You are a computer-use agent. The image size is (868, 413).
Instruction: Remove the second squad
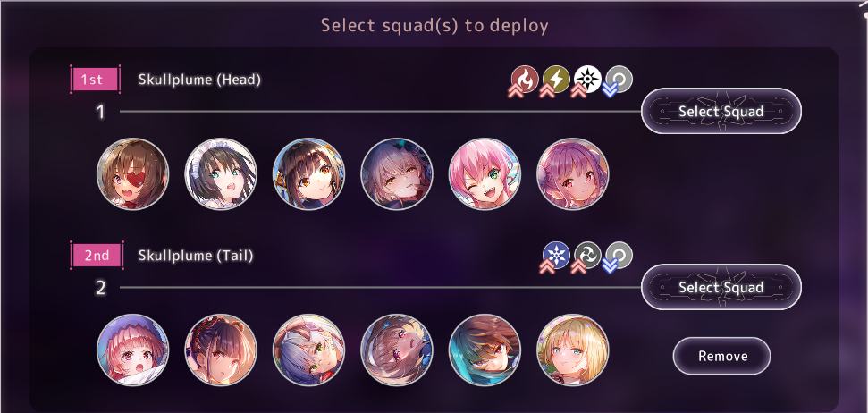(x=721, y=356)
